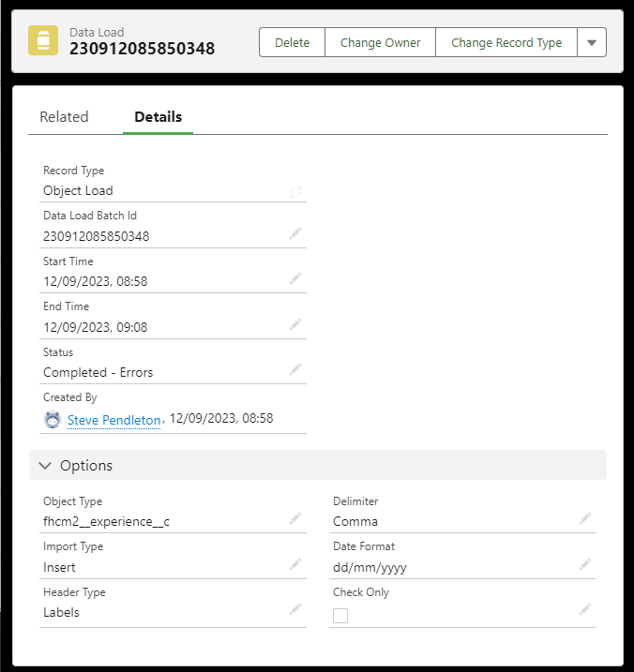Open the more actions dropdown arrow
This screenshot has width=634, height=672.
pyautogui.click(x=591, y=43)
